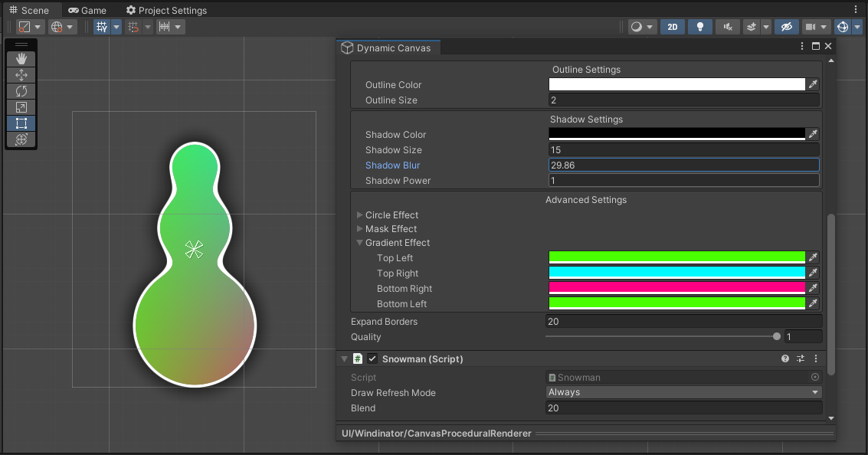Open the Scene draw mode shading dropdown
Screen dimensions: 868x455
[642, 27]
